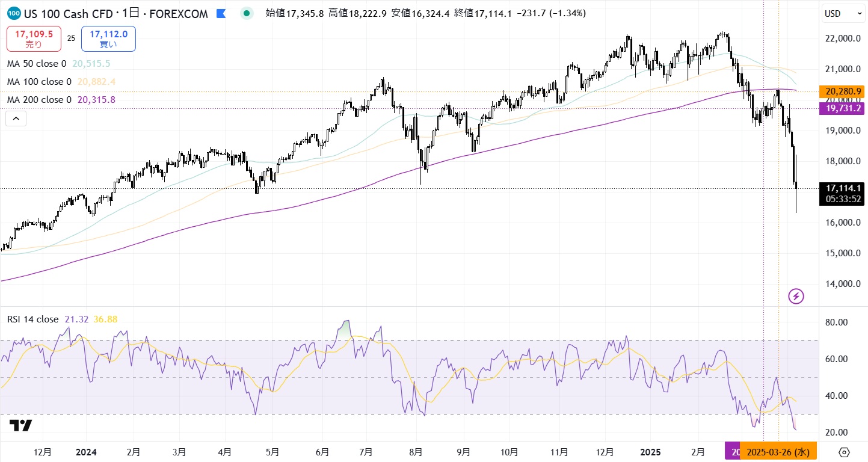868x462 pixels.
Task: Click the purple 19,731.2 price label
Action: point(843,108)
